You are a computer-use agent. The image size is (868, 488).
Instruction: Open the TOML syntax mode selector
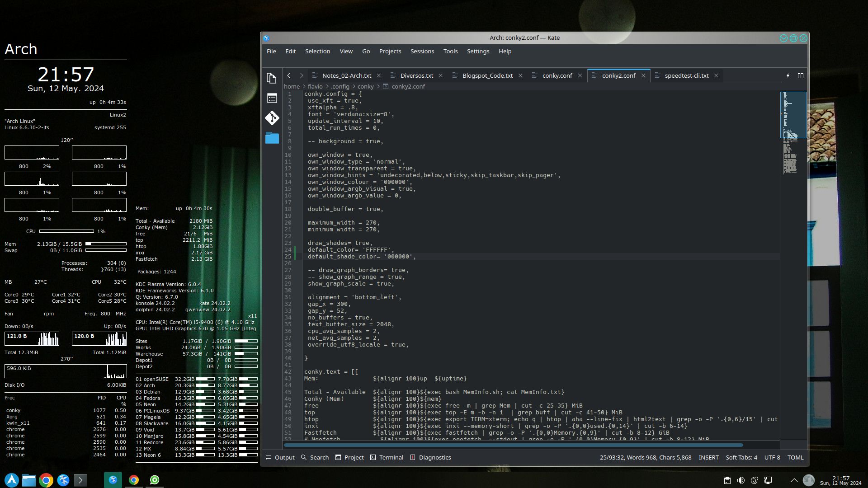coord(795,457)
